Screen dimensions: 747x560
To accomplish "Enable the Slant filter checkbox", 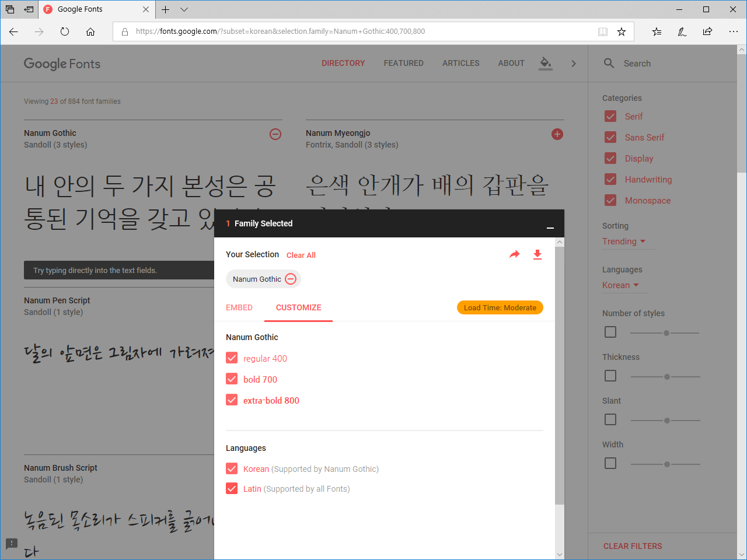I will click(610, 419).
